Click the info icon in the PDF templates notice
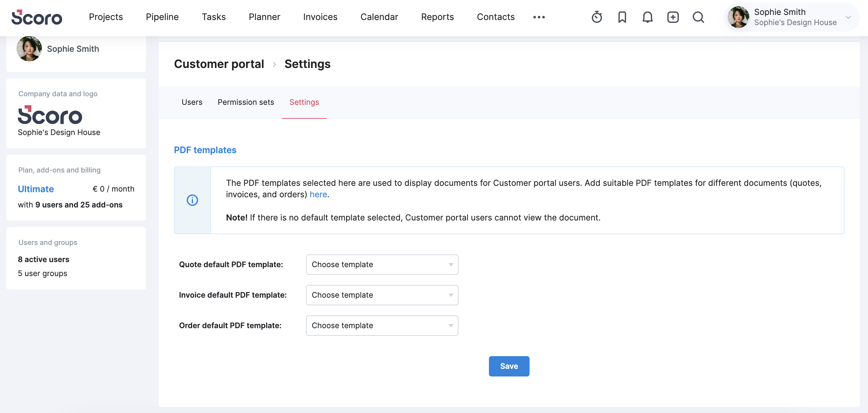The height and width of the screenshot is (413, 868). 192,200
